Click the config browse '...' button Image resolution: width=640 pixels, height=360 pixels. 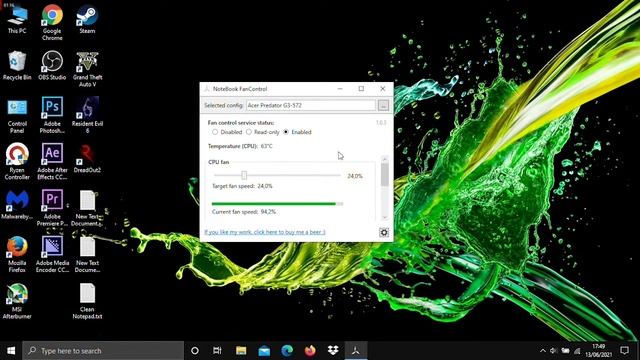(x=383, y=105)
